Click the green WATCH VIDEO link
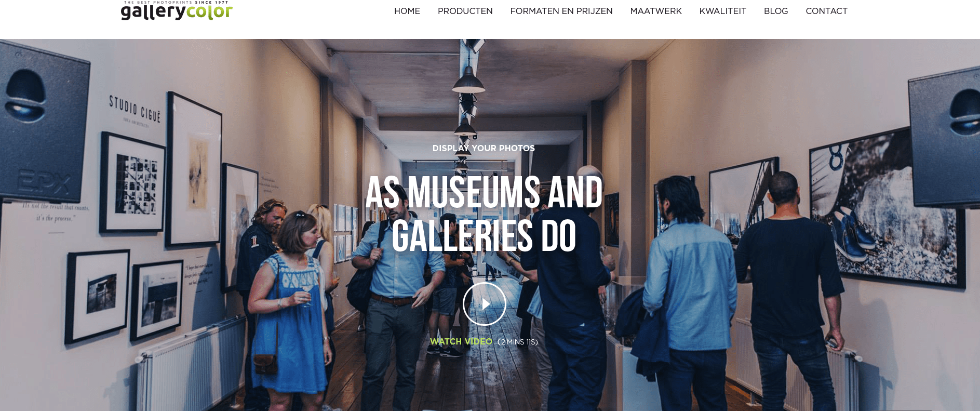The image size is (980, 411). tap(461, 341)
